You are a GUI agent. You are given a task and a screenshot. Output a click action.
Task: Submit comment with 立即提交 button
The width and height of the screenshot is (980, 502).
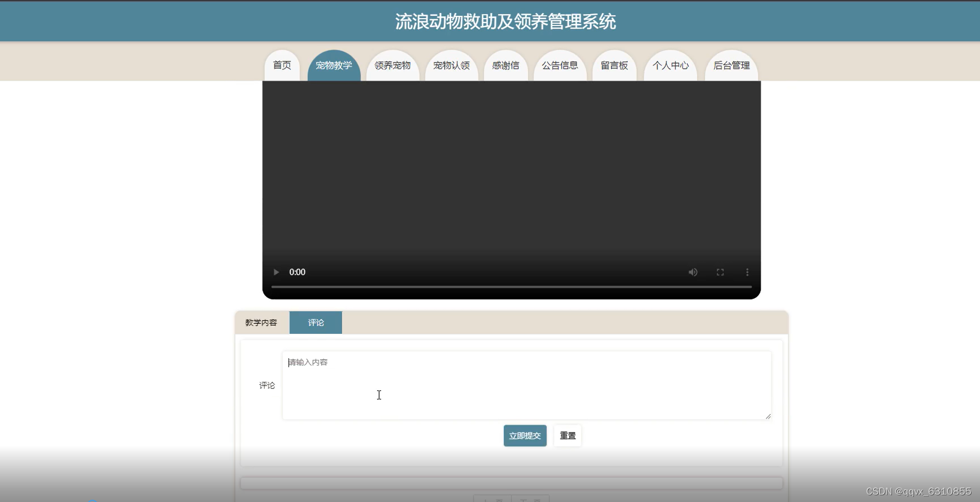525,435
